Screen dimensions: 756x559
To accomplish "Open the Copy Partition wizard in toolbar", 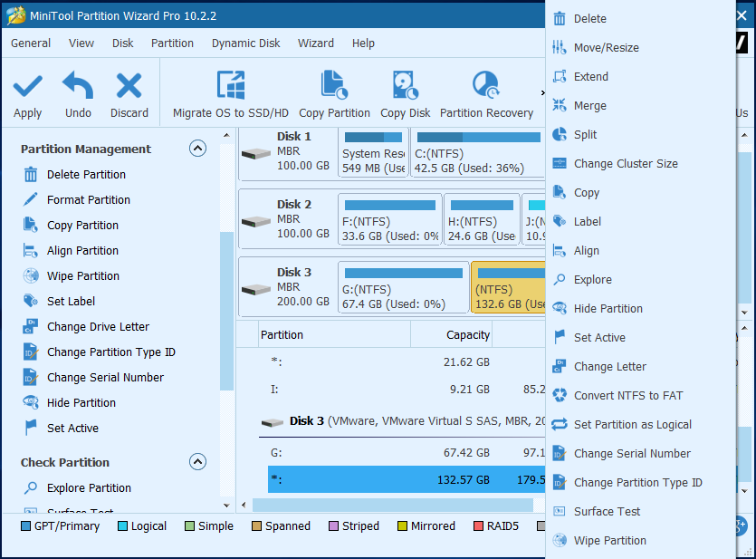I will [334, 94].
